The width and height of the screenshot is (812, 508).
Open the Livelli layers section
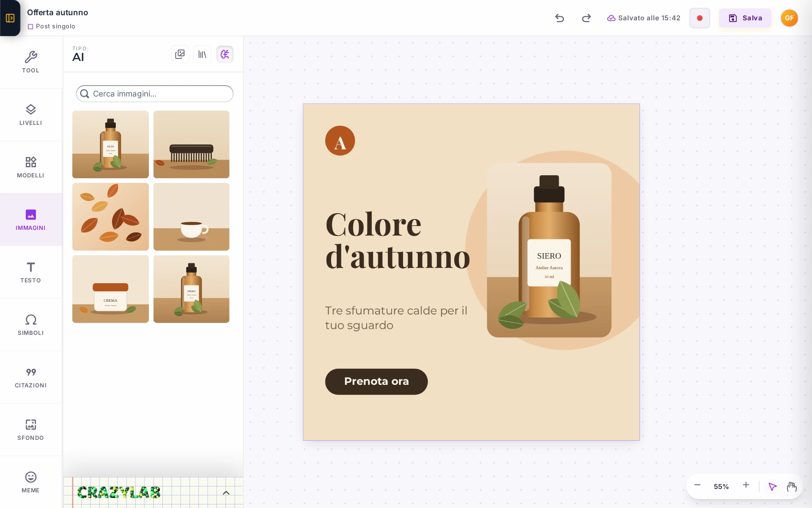[31, 115]
